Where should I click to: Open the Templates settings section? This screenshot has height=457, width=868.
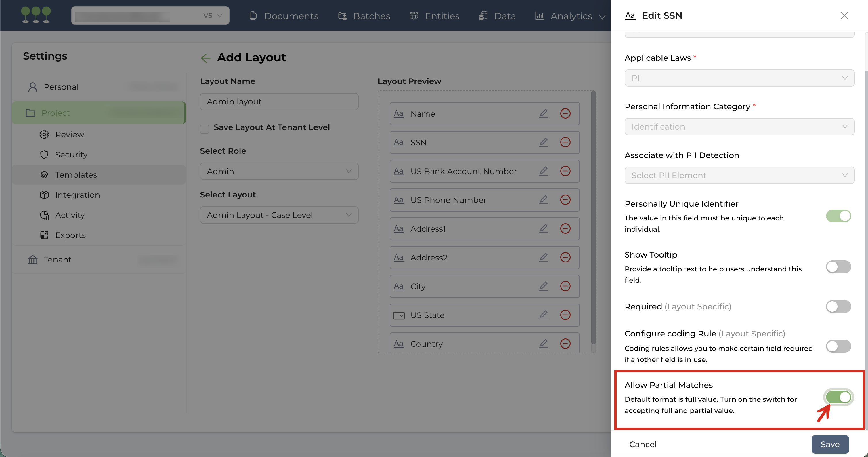coord(76,175)
